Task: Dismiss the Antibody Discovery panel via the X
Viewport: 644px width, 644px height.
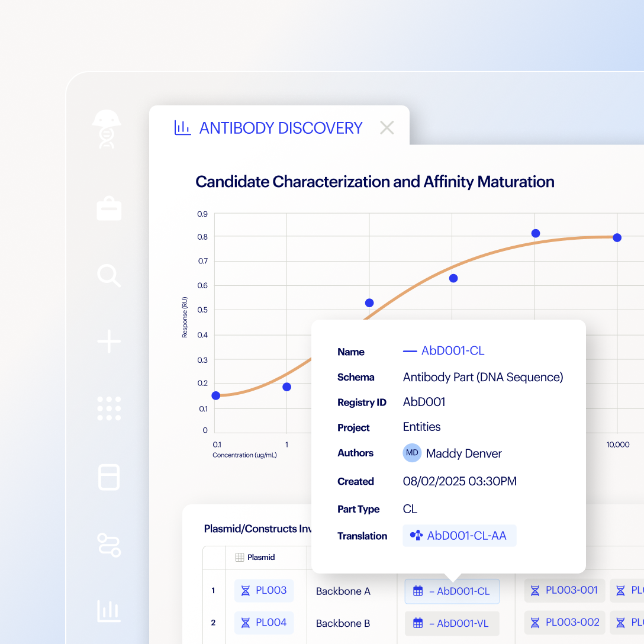Action: pos(387,127)
